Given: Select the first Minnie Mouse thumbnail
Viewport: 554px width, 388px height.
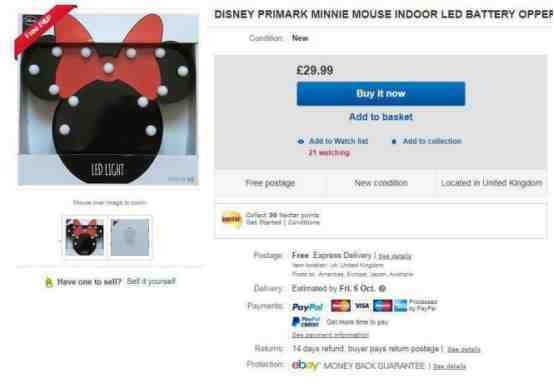Looking at the screenshot, I should tap(84, 237).
